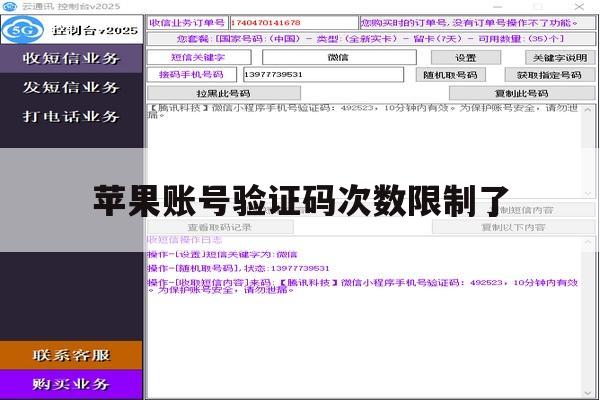This screenshot has height=400, width=600.
Task: Click 拉黑此号码 button
Action: tap(224, 93)
